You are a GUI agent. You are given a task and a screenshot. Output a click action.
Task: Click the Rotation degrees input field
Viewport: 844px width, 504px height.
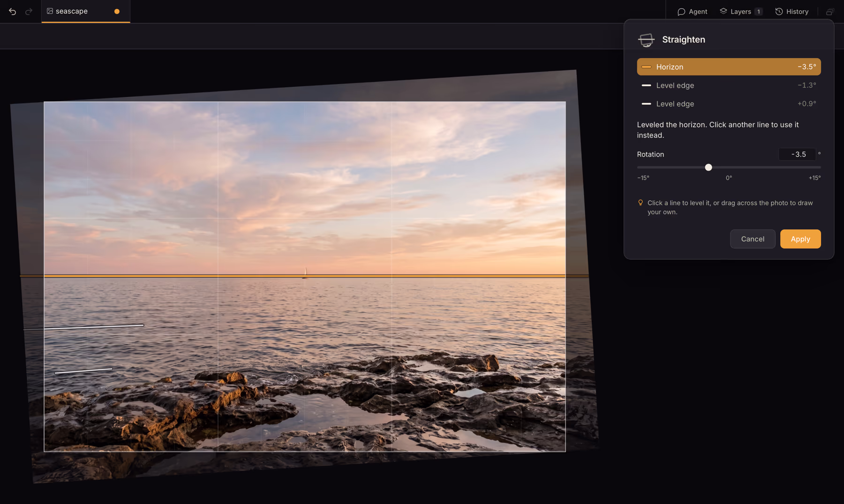[x=798, y=154]
